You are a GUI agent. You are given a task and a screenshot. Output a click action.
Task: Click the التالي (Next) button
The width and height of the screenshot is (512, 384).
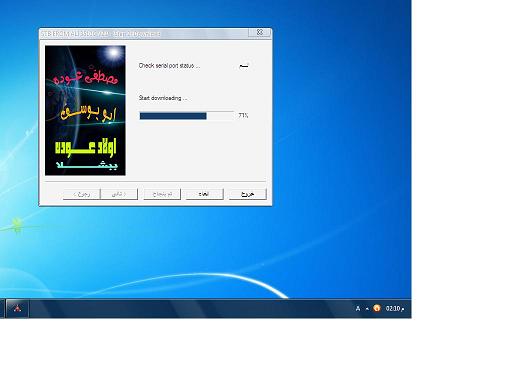point(119,194)
